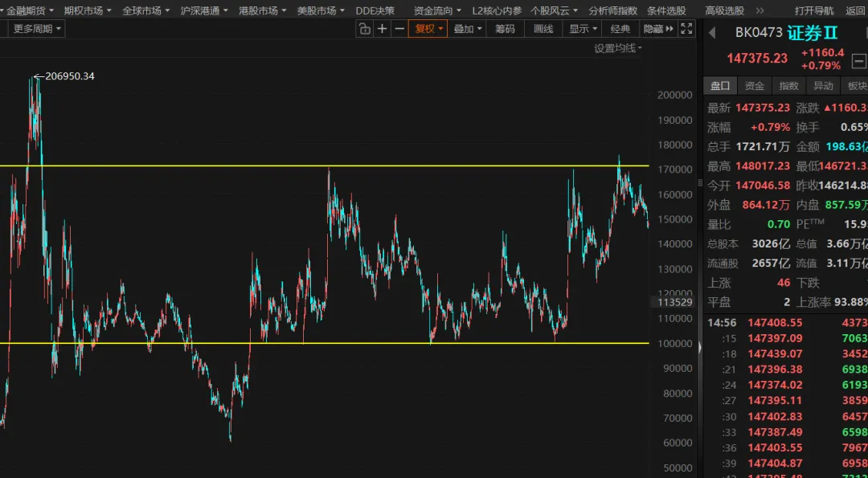This screenshot has height=478, width=868.
Task: Open the 全球市场 menu
Action: pos(145,10)
